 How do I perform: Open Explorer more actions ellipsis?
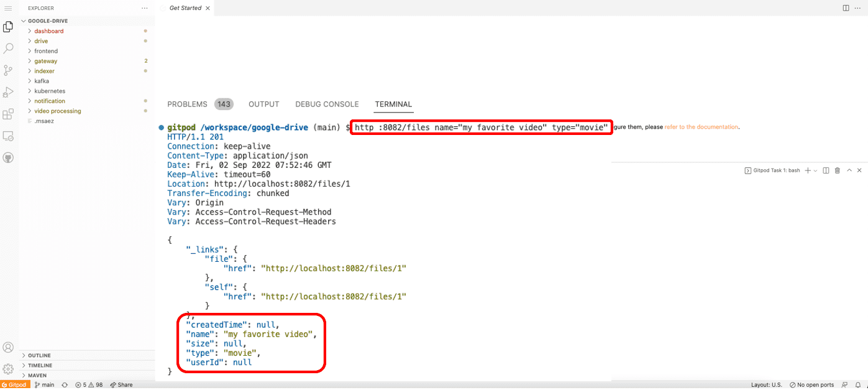pyautogui.click(x=145, y=8)
